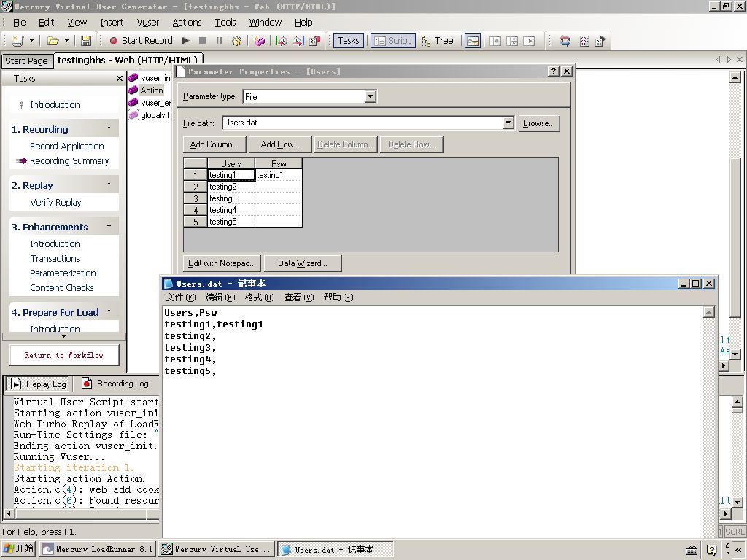Click the Browse... button
The image size is (747, 560).
coord(539,123)
